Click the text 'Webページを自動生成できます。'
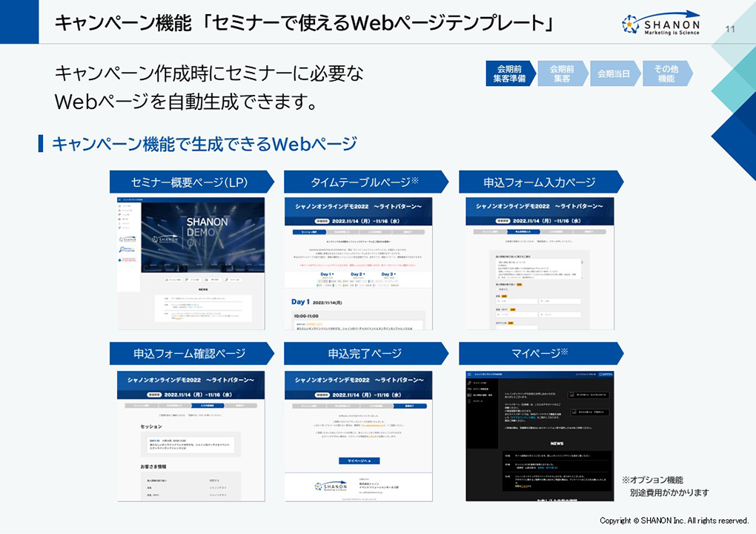The width and height of the screenshot is (756, 534). 186,102
